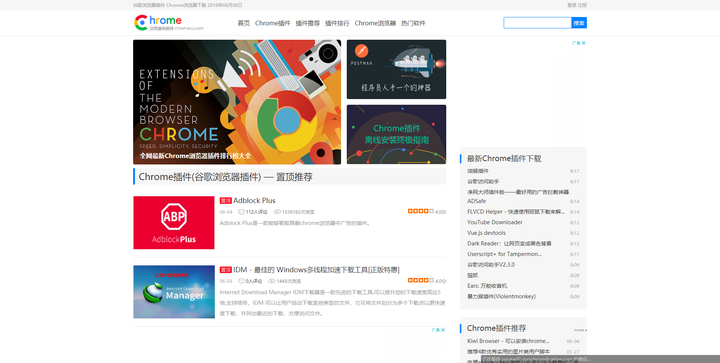Open the Postman rocket banner image

tap(396, 69)
